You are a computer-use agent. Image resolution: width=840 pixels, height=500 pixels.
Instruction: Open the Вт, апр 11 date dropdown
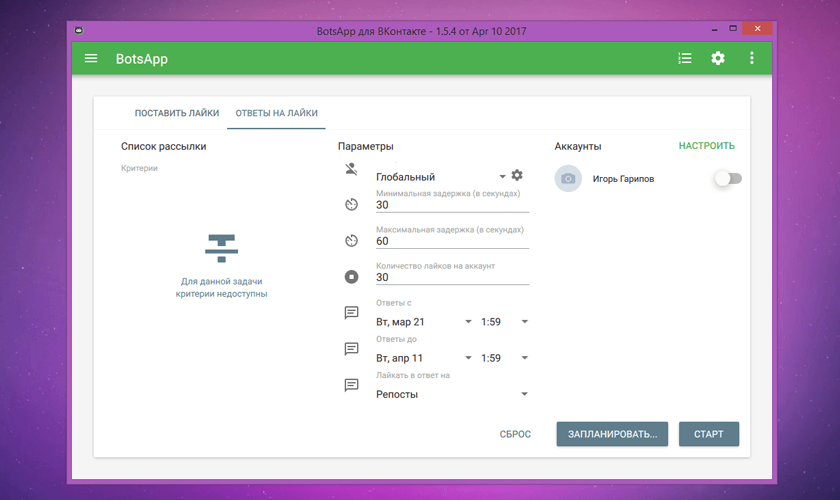[424, 358]
